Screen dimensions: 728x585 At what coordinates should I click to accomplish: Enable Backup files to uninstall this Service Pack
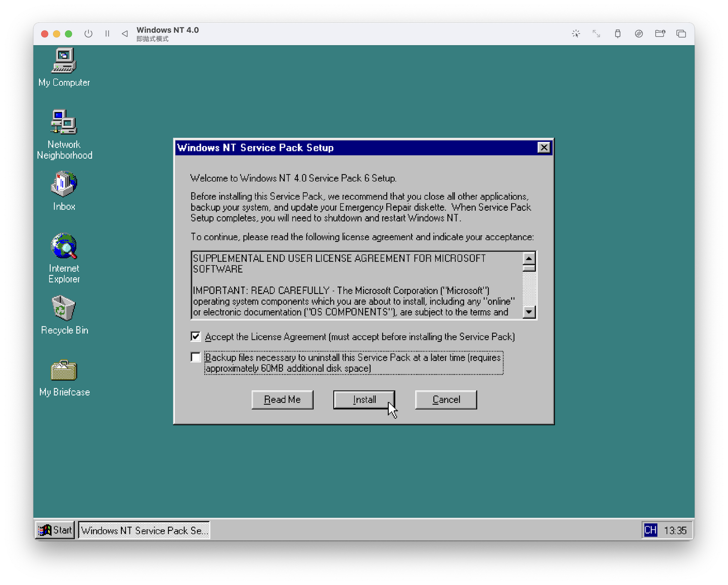(195, 357)
